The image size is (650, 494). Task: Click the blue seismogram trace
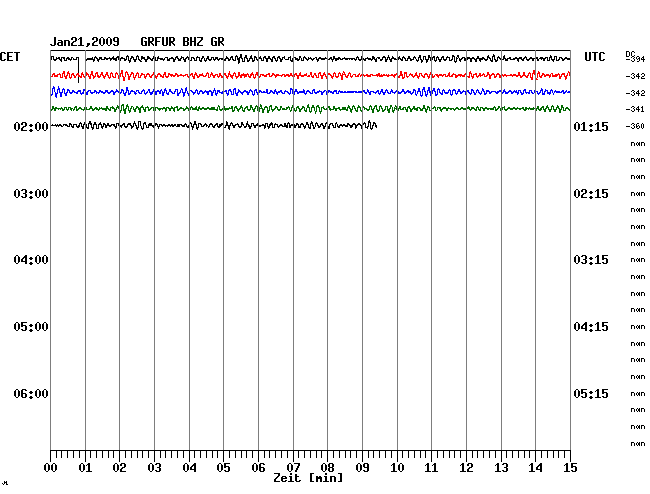[x=310, y=92]
